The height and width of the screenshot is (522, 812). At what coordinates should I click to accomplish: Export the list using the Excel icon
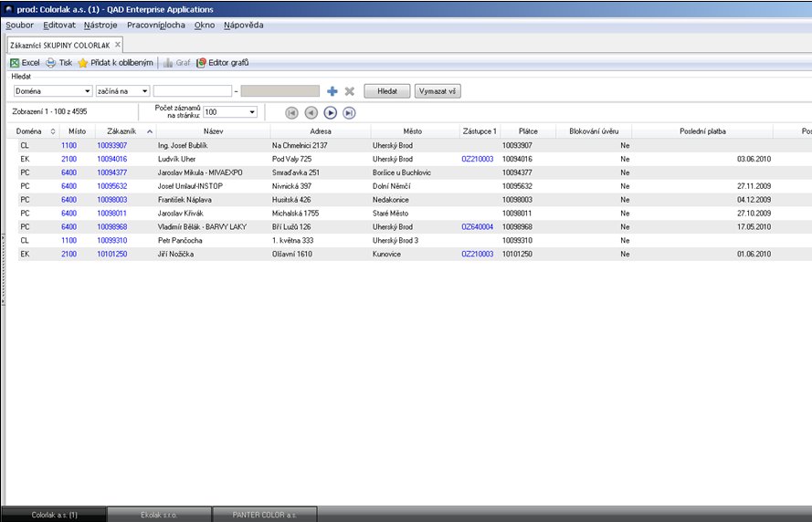[15, 63]
